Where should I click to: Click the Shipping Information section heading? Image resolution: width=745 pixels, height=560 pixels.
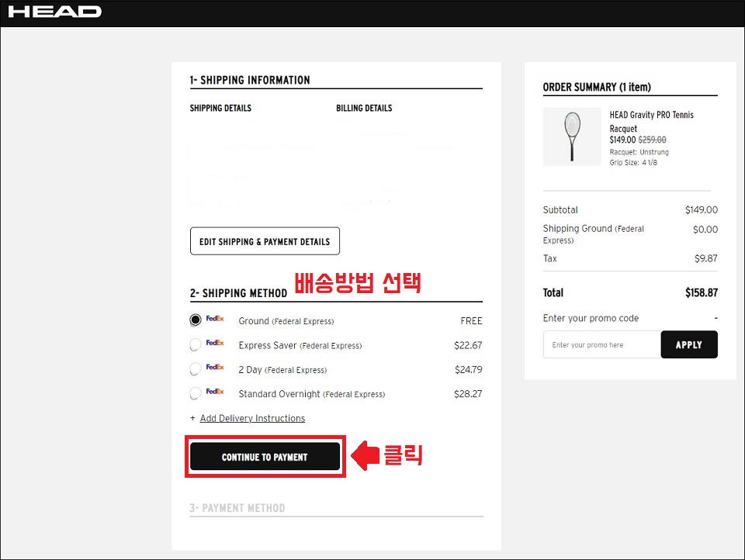pos(250,80)
